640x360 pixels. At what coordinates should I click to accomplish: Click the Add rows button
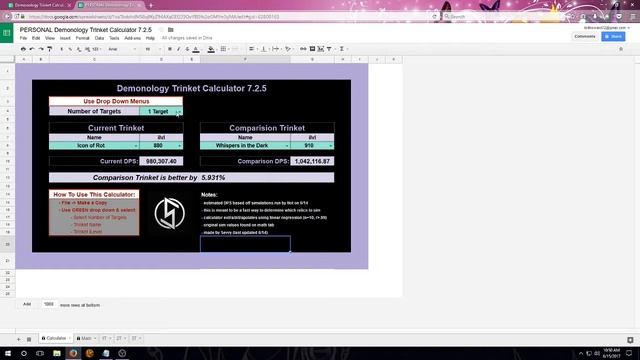click(27, 304)
